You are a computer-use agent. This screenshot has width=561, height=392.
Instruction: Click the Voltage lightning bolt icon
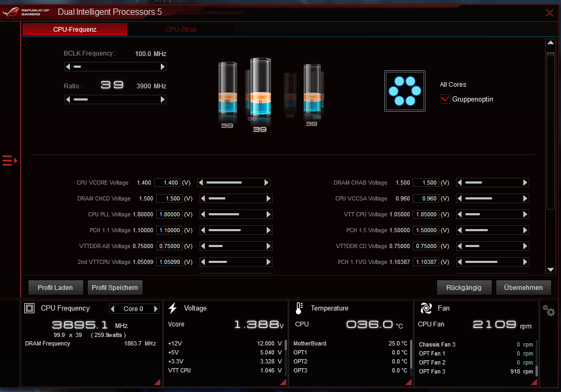[x=173, y=308]
